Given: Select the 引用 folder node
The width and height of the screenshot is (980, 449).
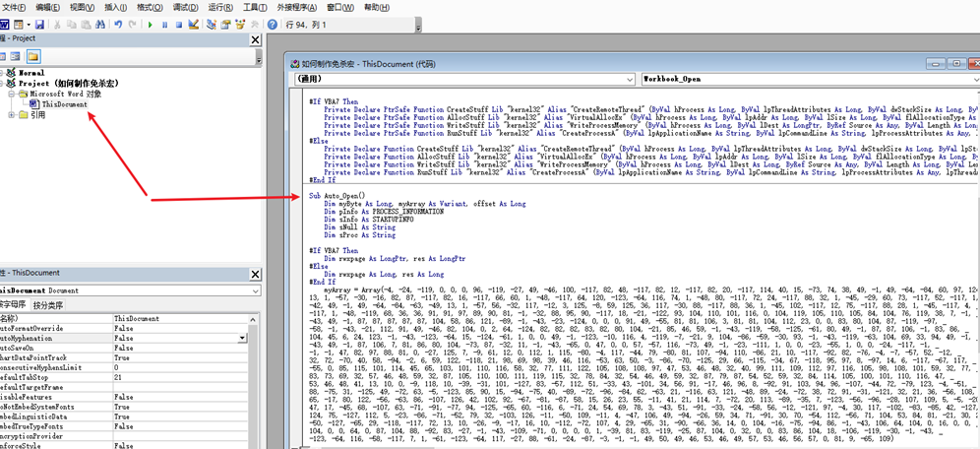Looking at the screenshot, I should coord(37,115).
